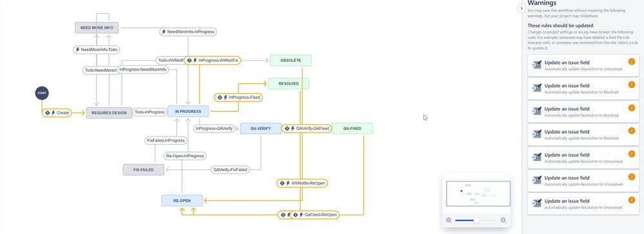Select the Create transition label

(x=57, y=112)
